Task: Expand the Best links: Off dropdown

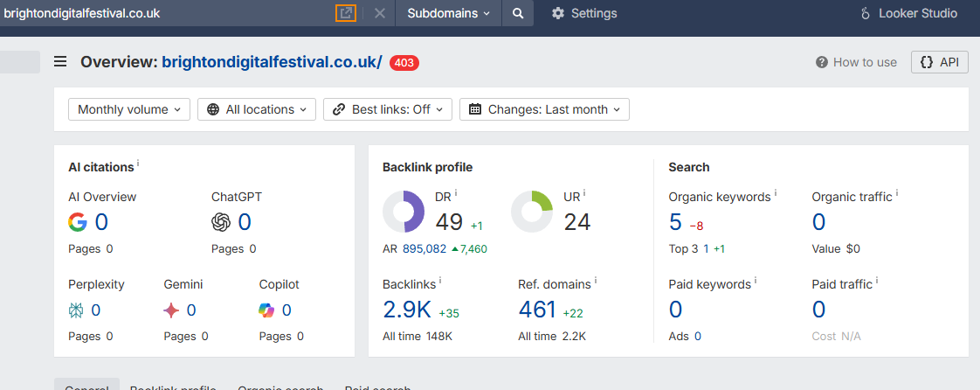Action: 388,109
